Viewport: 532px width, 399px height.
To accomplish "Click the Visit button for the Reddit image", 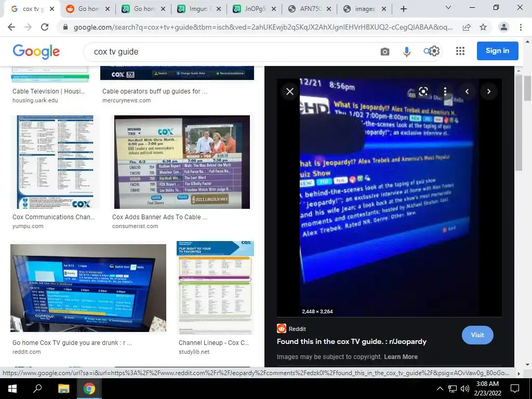I will 477,335.
